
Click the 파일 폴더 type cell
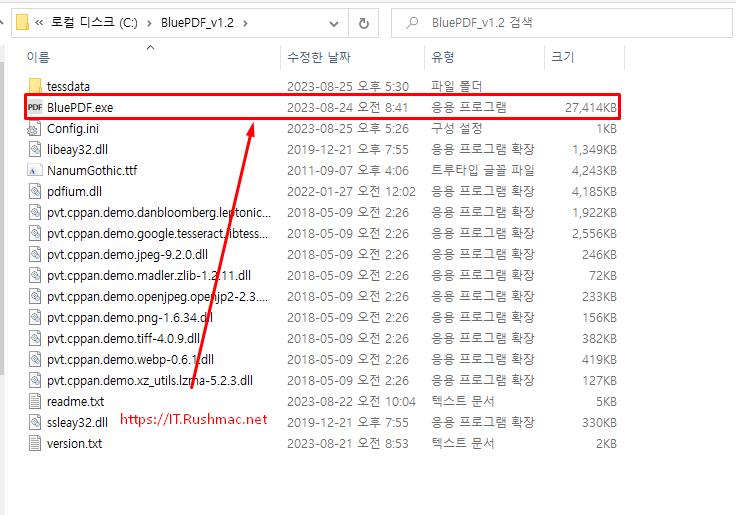pyautogui.click(x=457, y=86)
